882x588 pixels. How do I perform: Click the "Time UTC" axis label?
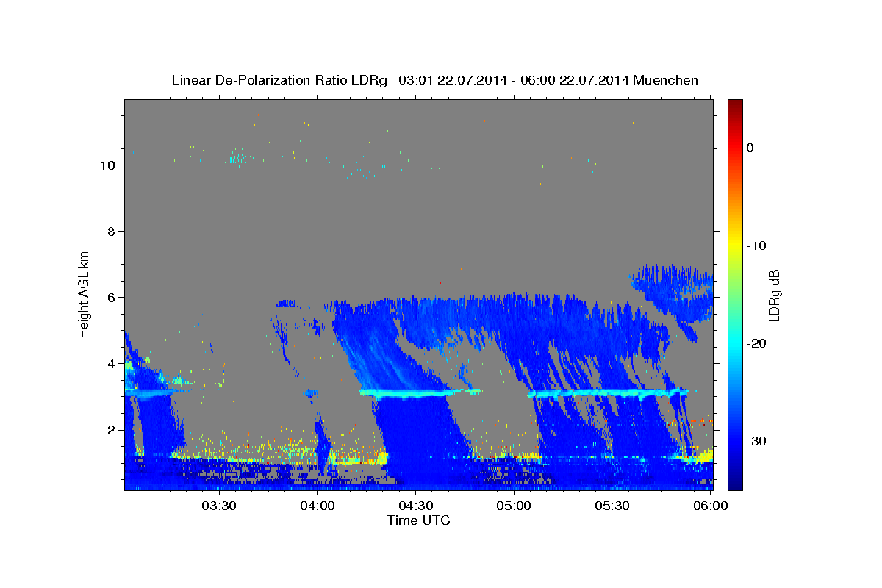point(418,520)
